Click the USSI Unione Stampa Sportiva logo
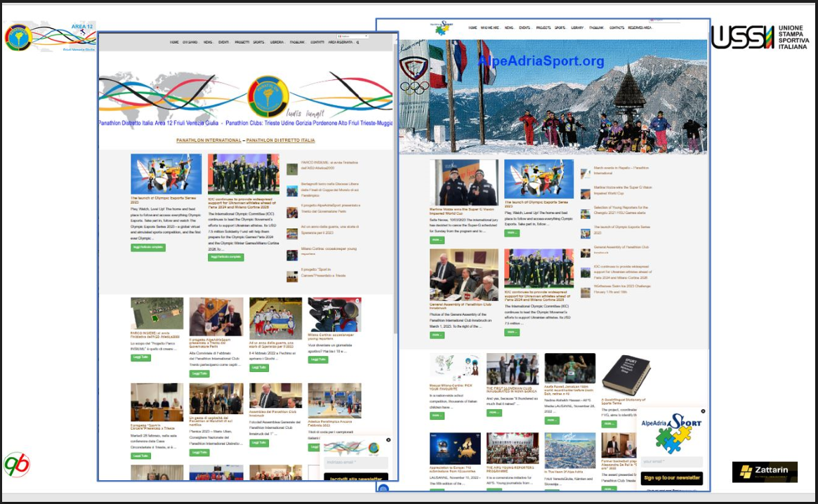The image size is (818, 504). 761,37
